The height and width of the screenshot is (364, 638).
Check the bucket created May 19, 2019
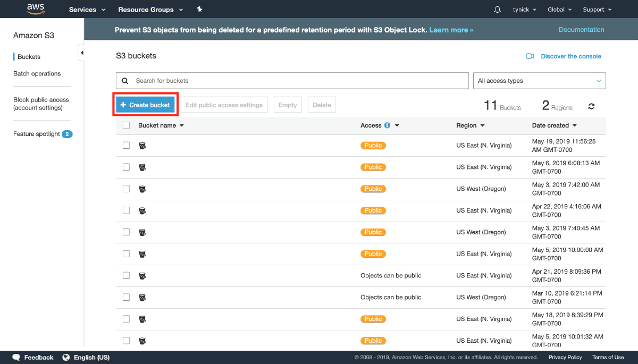(126, 145)
